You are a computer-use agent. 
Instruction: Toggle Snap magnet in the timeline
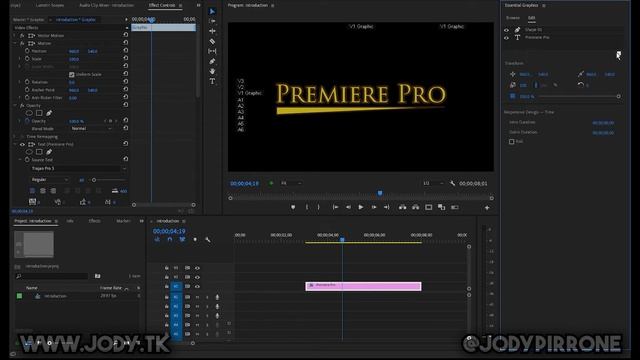coord(170,240)
